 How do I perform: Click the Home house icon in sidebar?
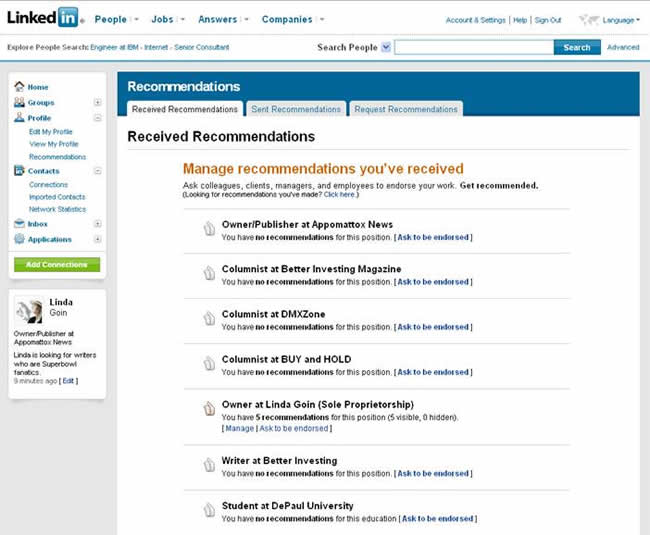click(x=19, y=86)
